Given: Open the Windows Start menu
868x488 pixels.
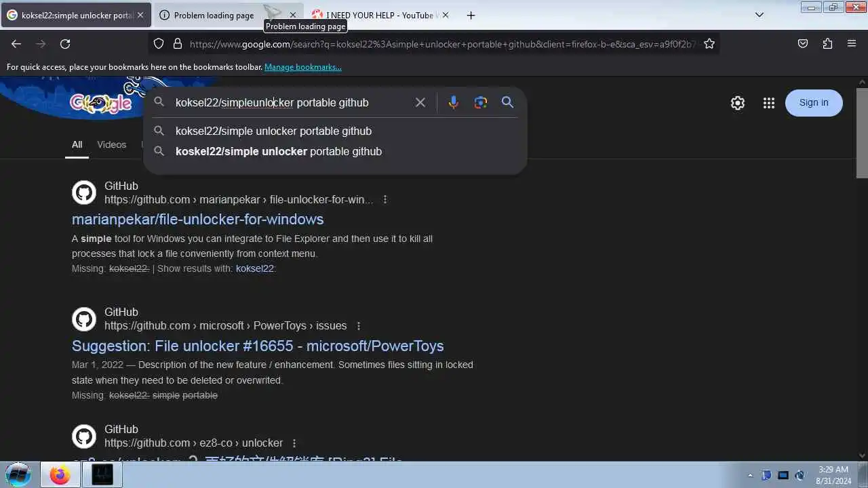Looking at the screenshot, I should (x=18, y=474).
